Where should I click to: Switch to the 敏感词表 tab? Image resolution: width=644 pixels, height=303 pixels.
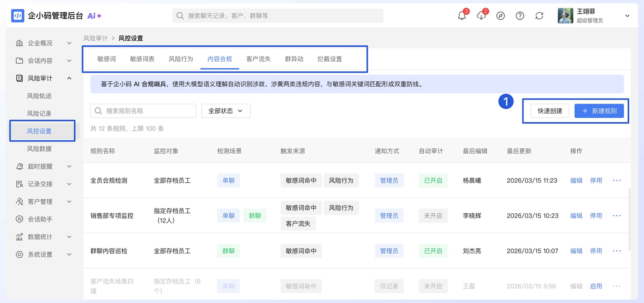coord(142,59)
